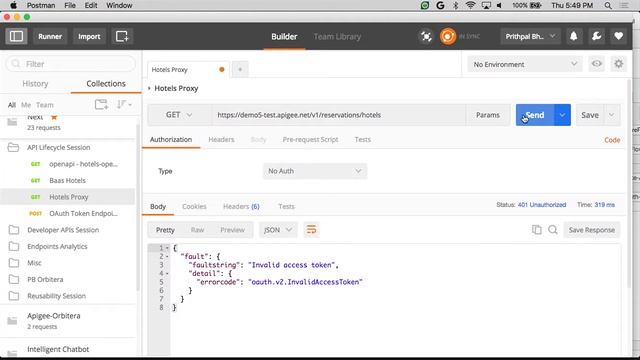Expand the Hotels Proxy request description arrow
640x360 pixels.
click(149, 88)
